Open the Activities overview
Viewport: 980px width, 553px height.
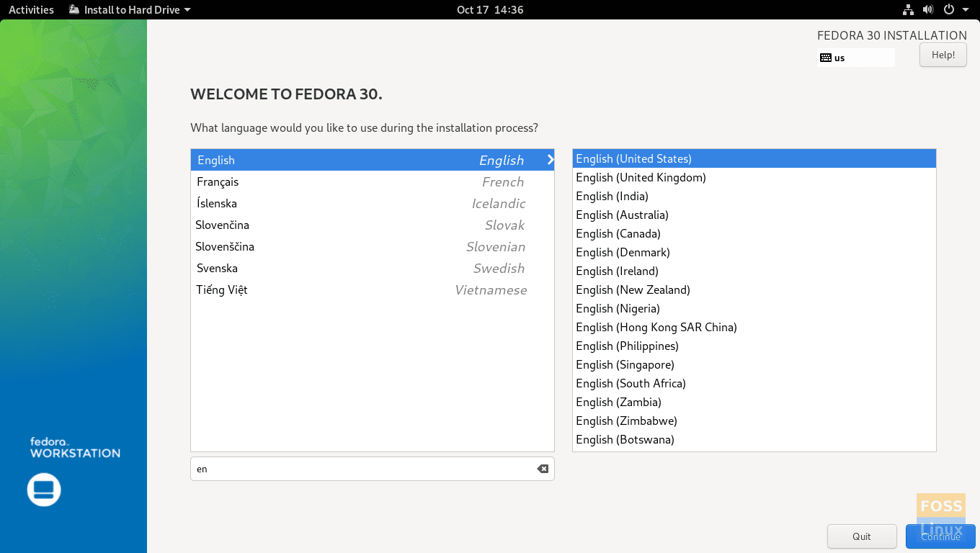31,9
